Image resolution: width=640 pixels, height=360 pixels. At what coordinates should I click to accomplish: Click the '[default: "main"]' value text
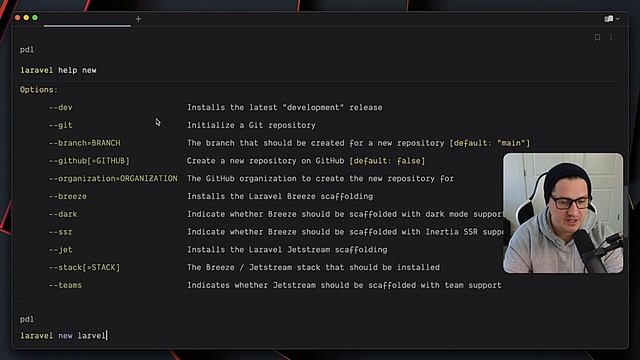tap(489, 143)
